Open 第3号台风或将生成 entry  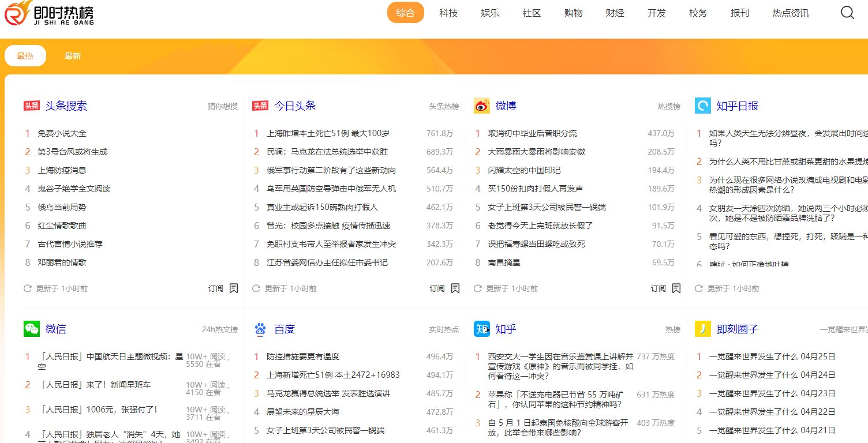click(x=73, y=152)
